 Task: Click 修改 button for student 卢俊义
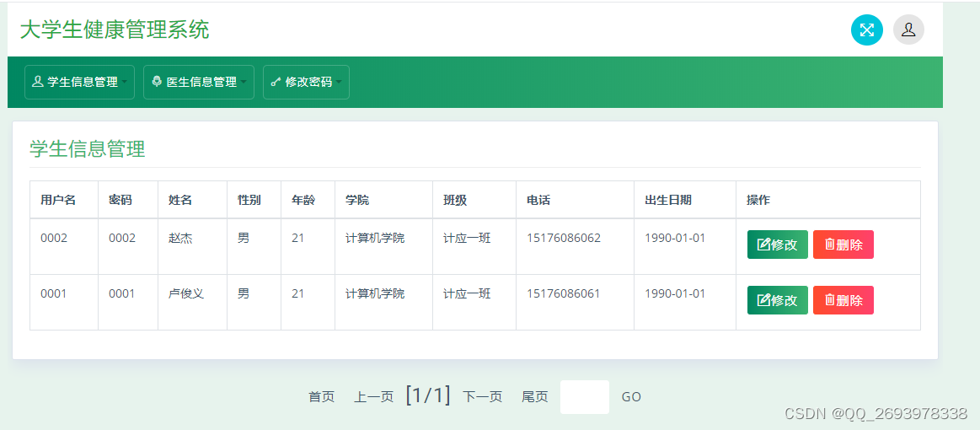[x=778, y=300]
